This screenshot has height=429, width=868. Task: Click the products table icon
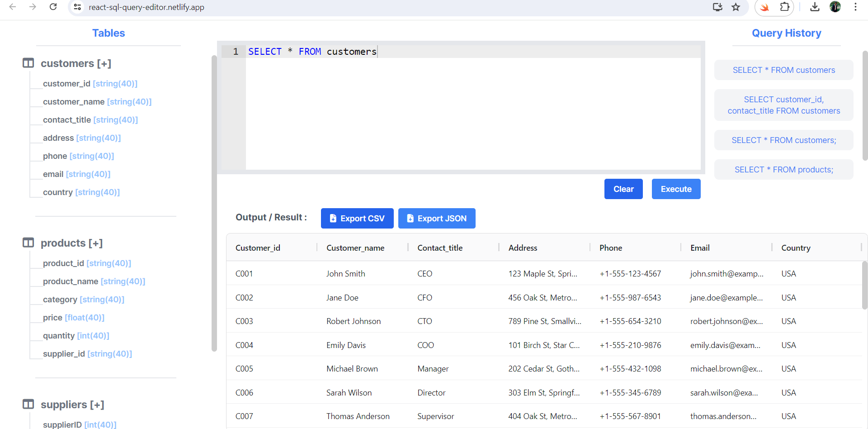(x=28, y=243)
